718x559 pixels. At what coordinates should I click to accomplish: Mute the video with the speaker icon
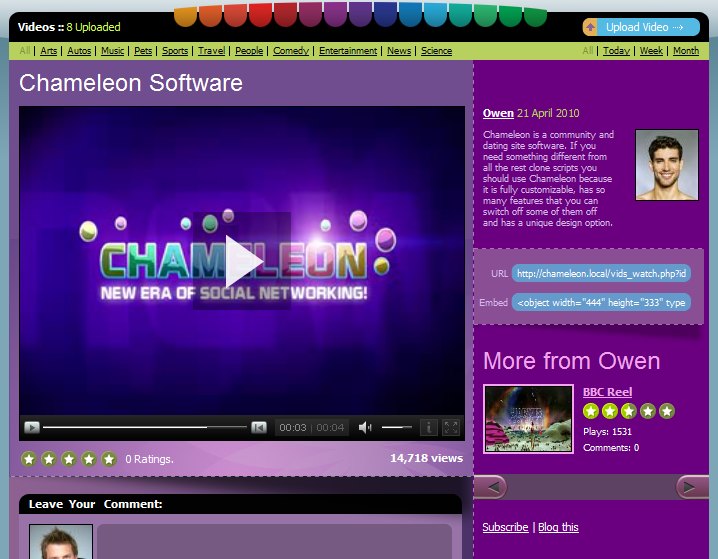click(x=365, y=428)
